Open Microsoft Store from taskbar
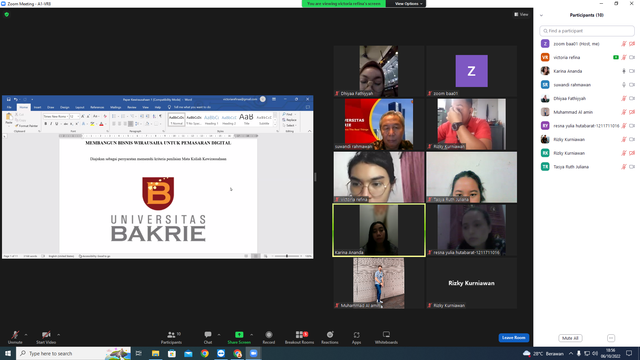 172,353
